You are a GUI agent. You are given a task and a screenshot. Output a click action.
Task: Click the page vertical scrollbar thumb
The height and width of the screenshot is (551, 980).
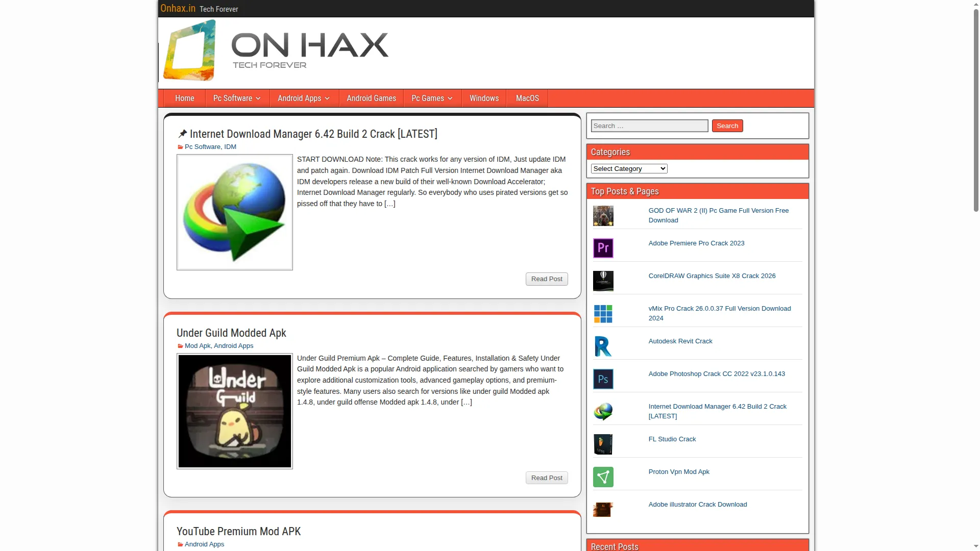click(976, 110)
